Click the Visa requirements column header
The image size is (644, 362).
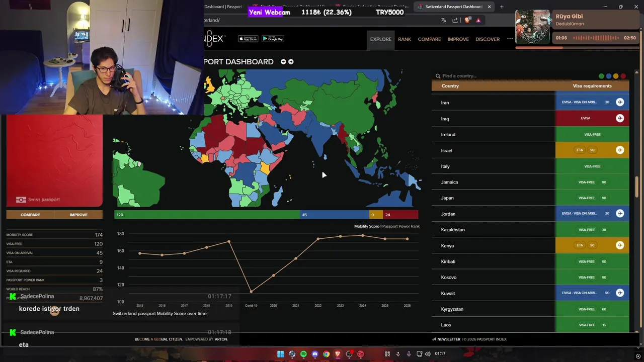[592, 86]
